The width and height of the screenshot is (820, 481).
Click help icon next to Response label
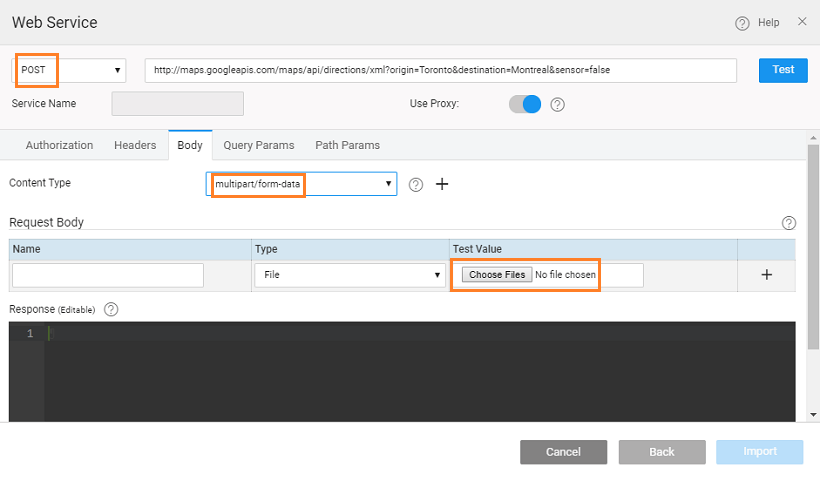click(111, 309)
